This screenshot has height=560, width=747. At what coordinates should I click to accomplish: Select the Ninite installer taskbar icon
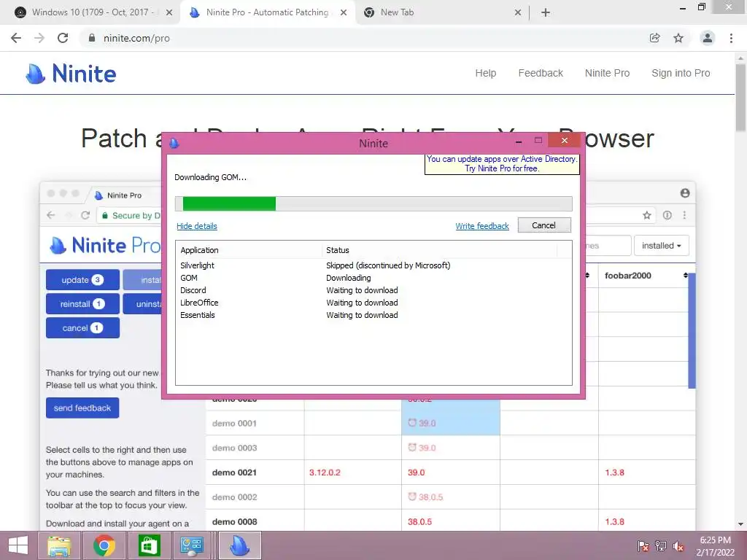pos(239,545)
